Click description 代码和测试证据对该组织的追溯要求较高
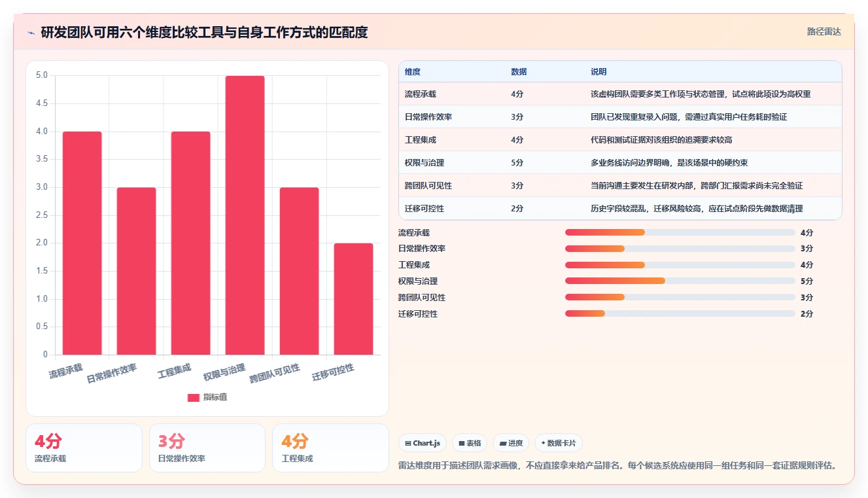The width and height of the screenshot is (868, 498). coord(661,140)
